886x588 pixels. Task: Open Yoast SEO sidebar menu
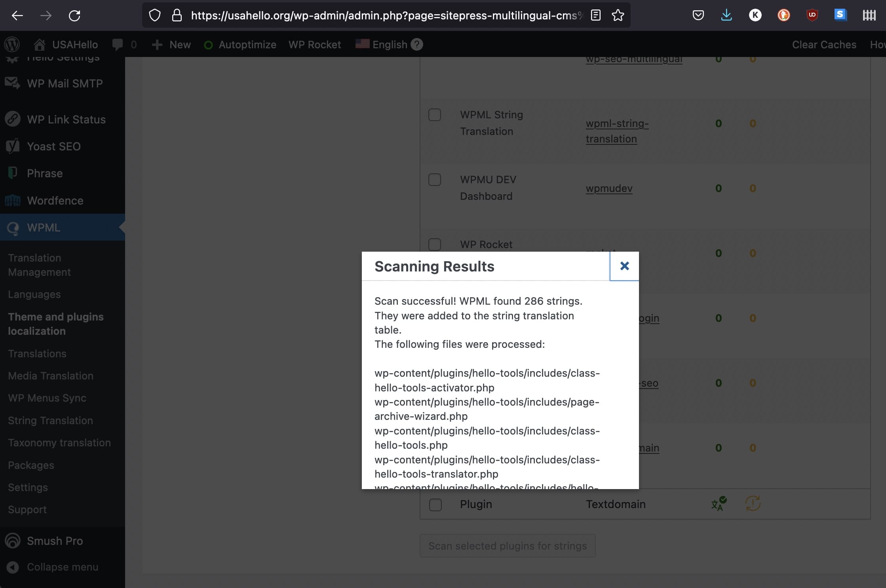(x=63, y=146)
